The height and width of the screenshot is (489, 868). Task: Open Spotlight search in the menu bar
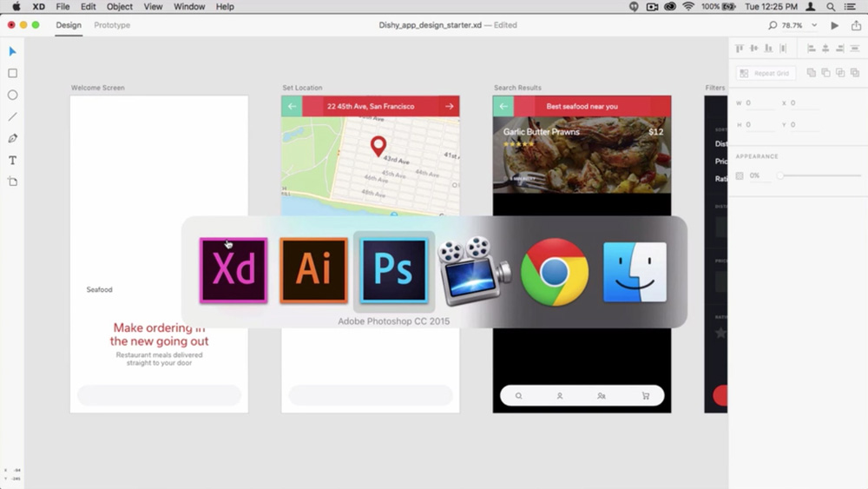pyautogui.click(x=831, y=7)
